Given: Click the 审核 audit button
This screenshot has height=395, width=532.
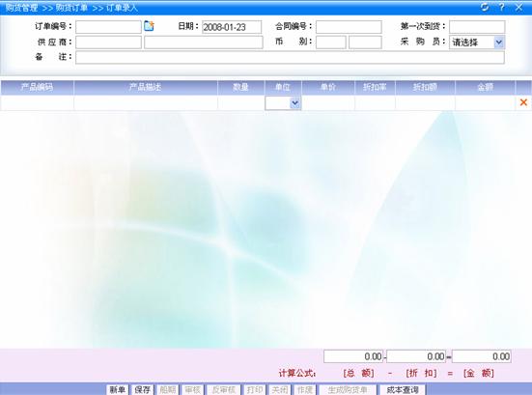Looking at the screenshot, I should pos(192,389).
